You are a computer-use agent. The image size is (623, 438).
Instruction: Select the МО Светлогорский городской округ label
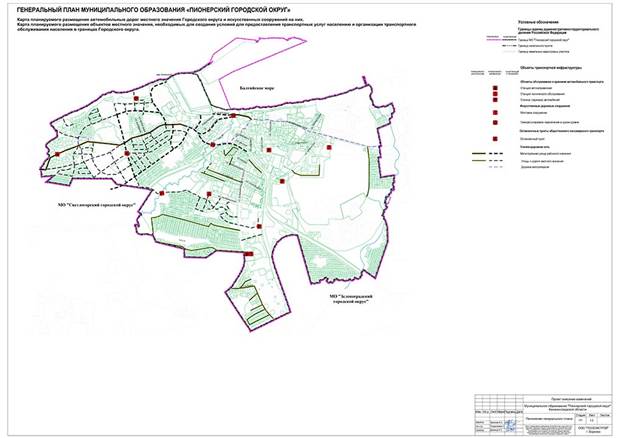click(x=97, y=205)
